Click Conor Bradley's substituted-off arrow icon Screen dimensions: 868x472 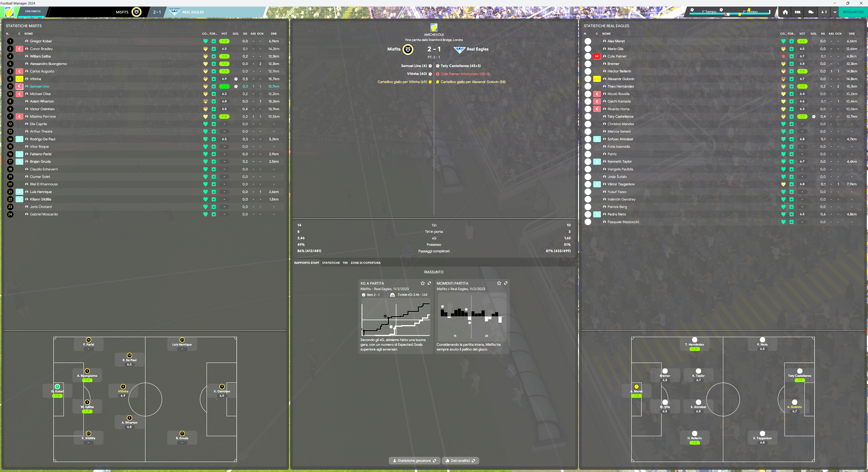(x=19, y=49)
